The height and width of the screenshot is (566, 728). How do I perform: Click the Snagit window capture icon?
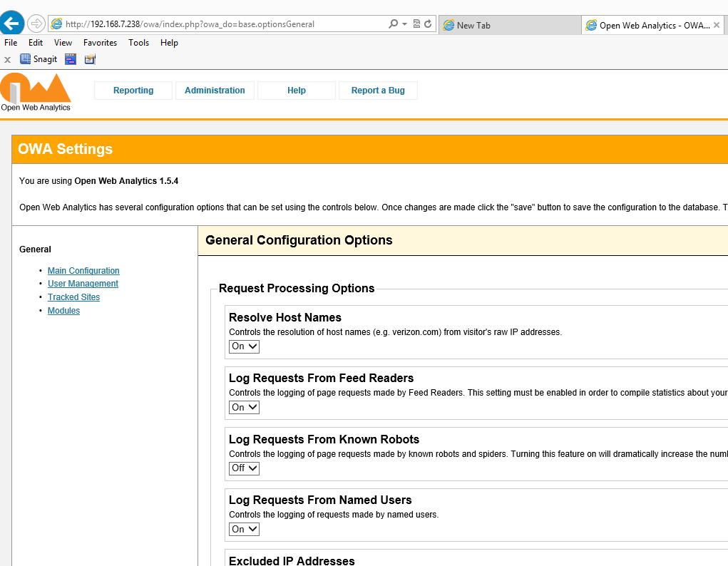71,59
